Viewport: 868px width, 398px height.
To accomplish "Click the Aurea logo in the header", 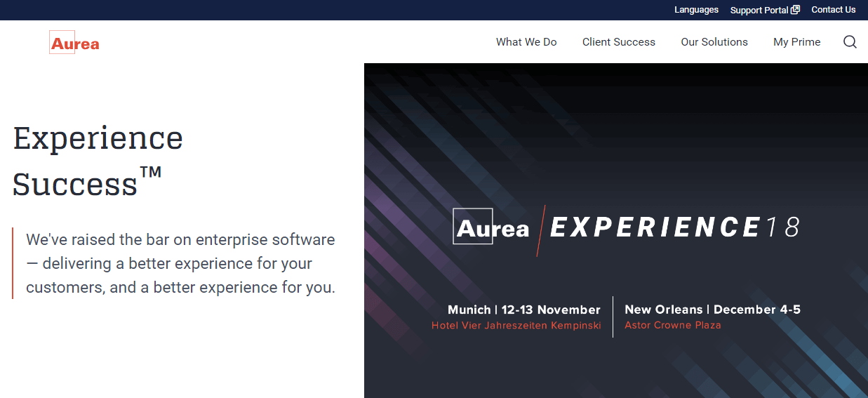I will click(x=74, y=44).
